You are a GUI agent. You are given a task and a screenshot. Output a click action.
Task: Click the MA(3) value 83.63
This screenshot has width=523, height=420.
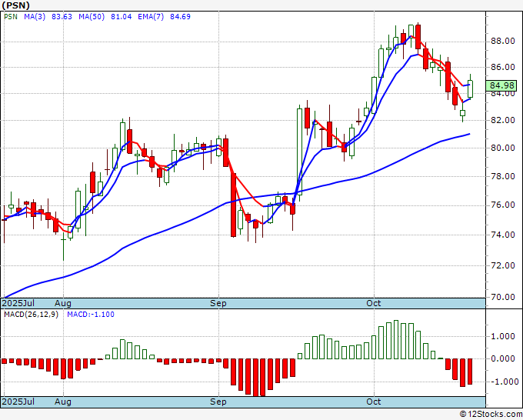point(62,17)
